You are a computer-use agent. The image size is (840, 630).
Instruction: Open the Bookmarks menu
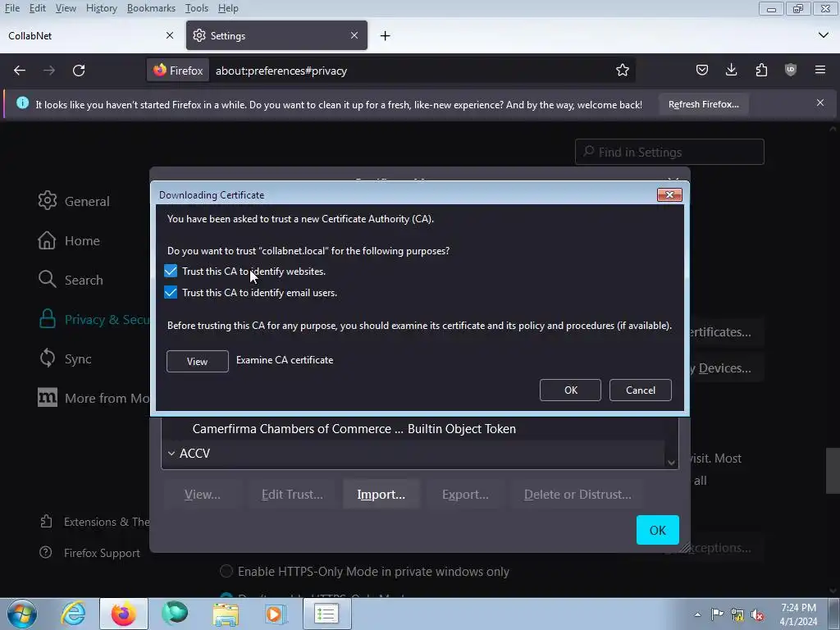click(x=151, y=8)
